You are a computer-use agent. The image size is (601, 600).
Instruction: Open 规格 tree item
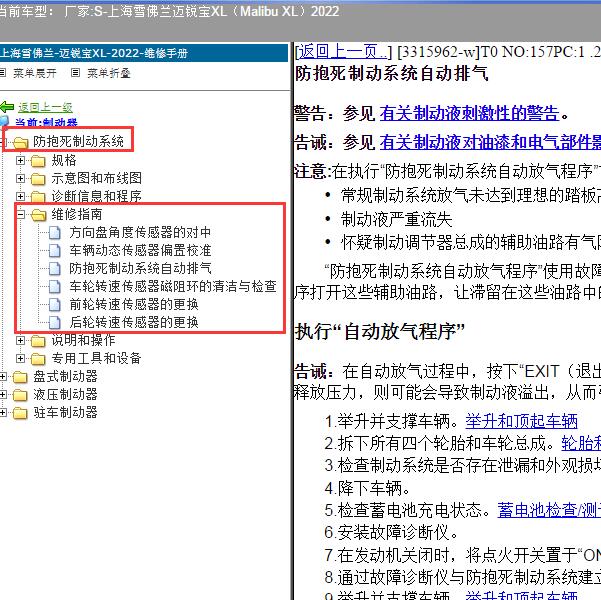click(64, 160)
